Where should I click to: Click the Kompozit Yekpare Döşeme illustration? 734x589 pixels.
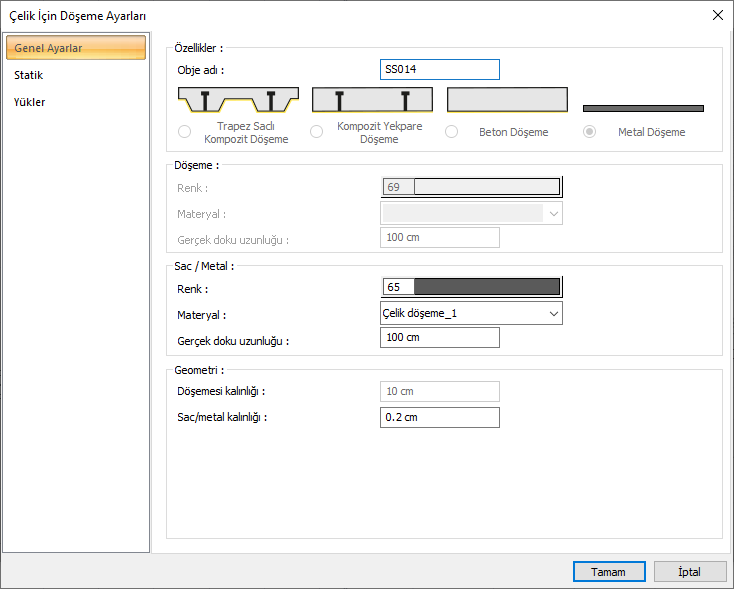372,100
